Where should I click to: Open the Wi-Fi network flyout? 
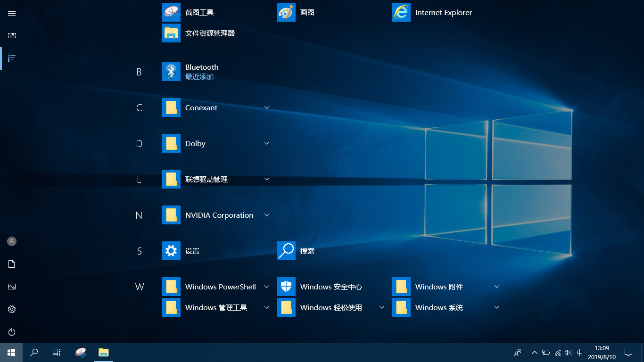(558, 353)
